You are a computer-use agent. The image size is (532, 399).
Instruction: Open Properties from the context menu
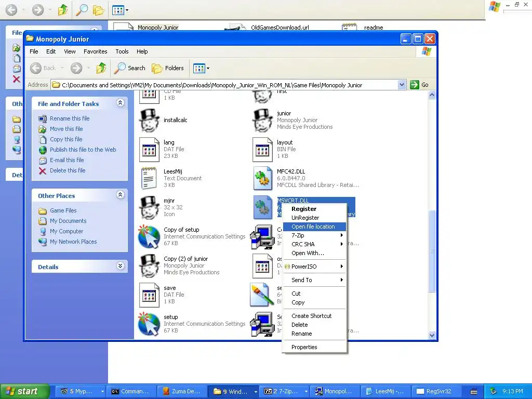coord(314,347)
